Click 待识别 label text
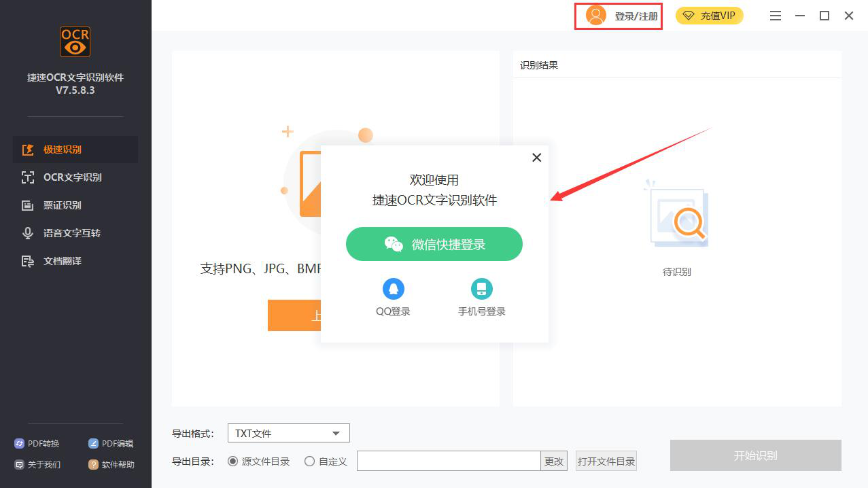 (677, 272)
